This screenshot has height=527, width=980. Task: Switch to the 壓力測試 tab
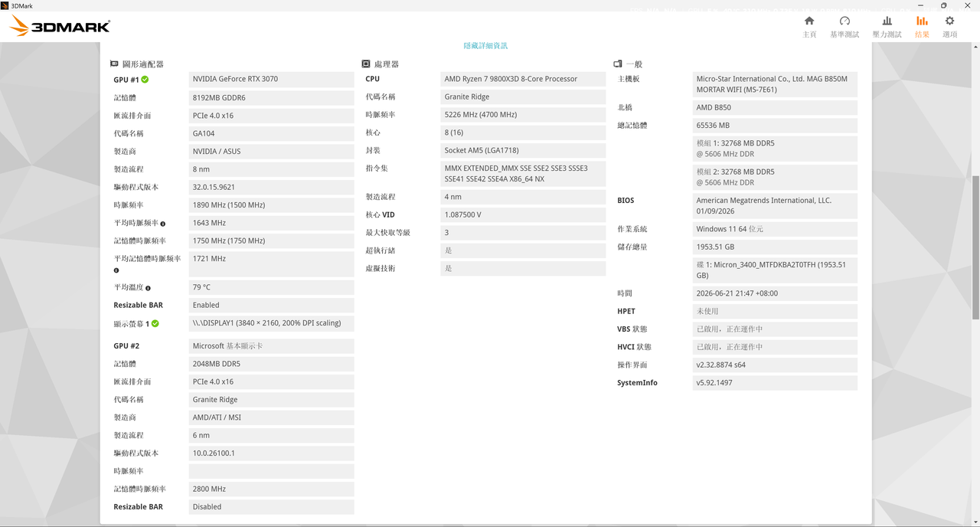887,25
